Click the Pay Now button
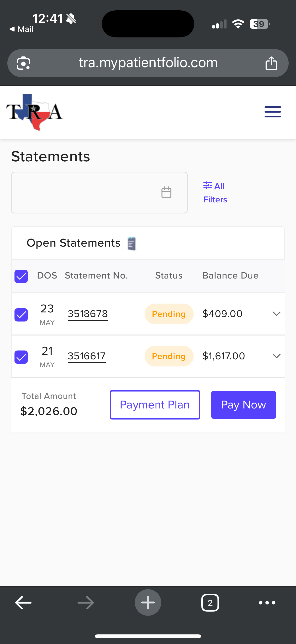The height and width of the screenshot is (644, 296). 243,405
